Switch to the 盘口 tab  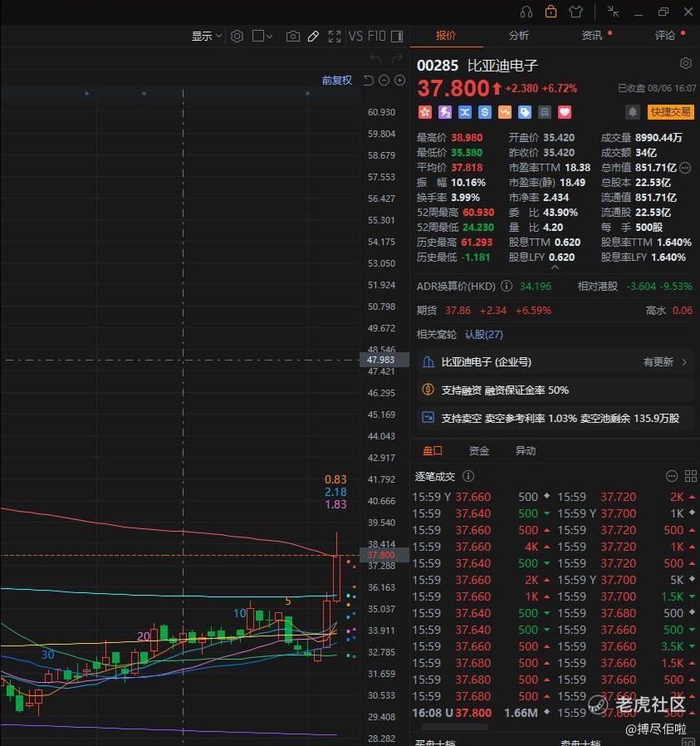click(433, 450)
